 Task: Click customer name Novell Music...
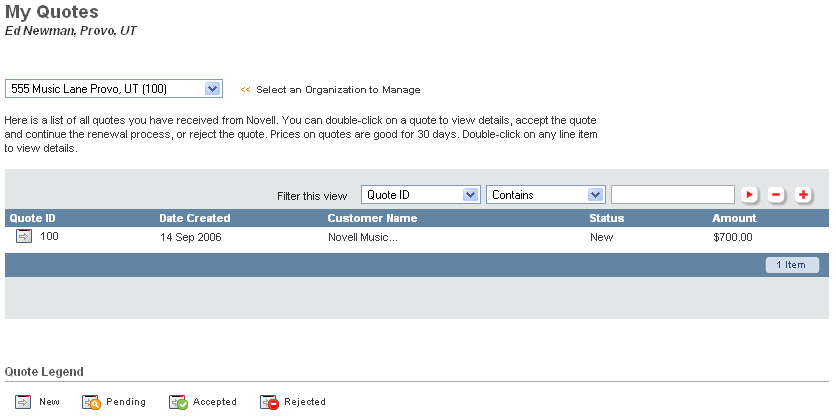click(363, 237)
